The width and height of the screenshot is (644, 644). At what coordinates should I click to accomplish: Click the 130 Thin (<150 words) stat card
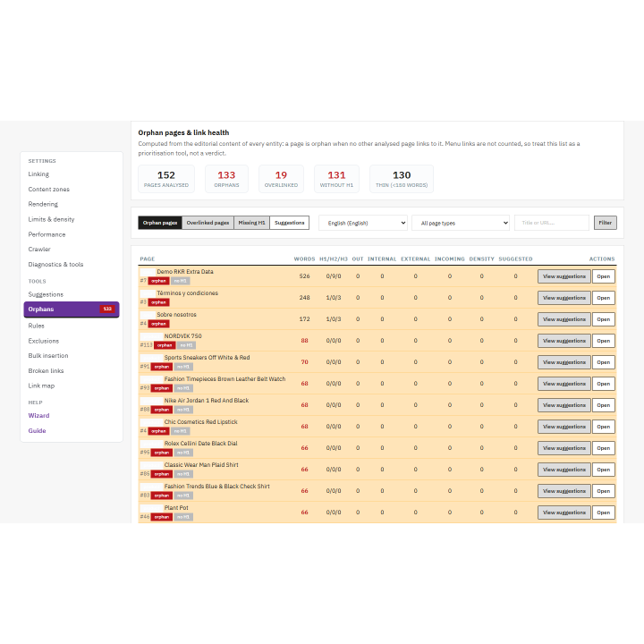click(x=402, y=179)
